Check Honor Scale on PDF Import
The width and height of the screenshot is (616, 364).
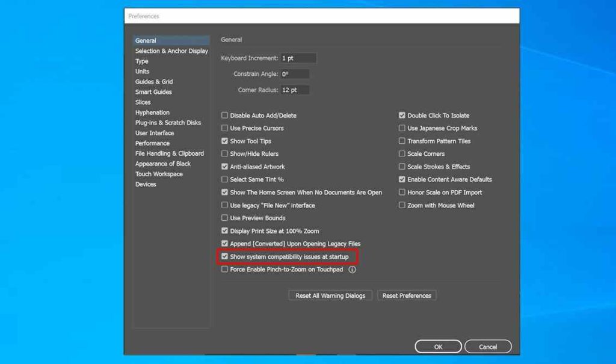[401, 192]
